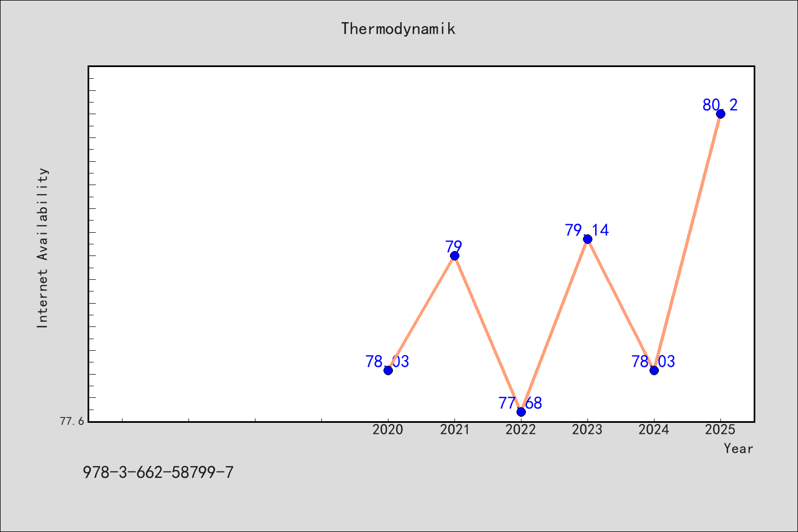Click the 2025 x-axis tick label
This screenshot has width=798, height=532.
pyautogui.click(x=720, y=429)
